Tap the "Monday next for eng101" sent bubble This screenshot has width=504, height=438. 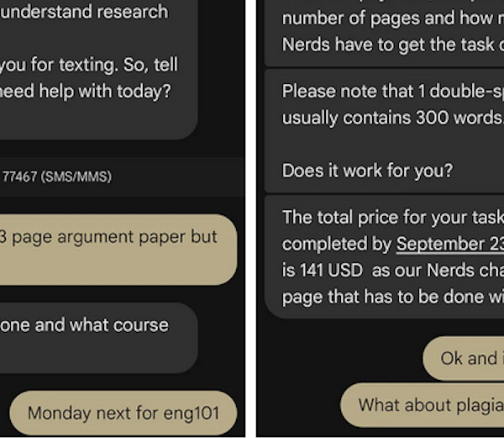click(x=123, y=413)
